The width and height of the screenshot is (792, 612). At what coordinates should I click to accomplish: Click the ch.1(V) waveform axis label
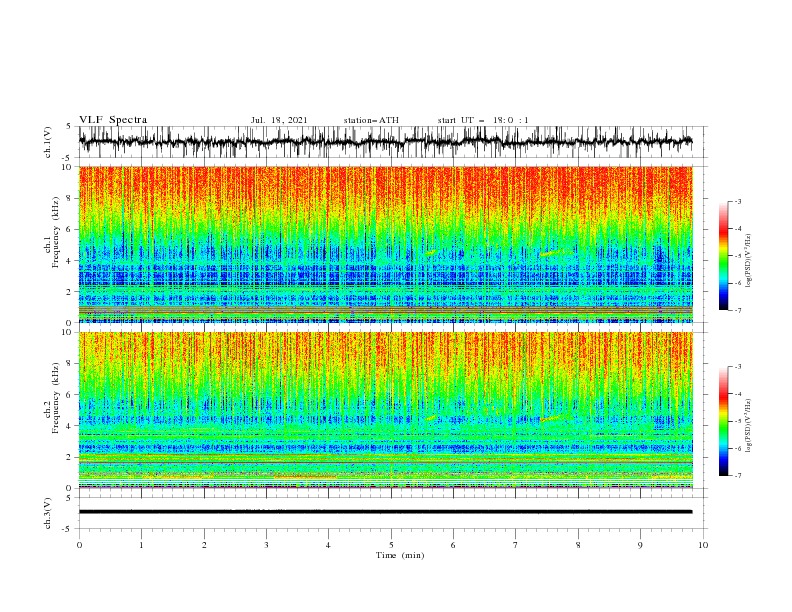pos(48,142)
